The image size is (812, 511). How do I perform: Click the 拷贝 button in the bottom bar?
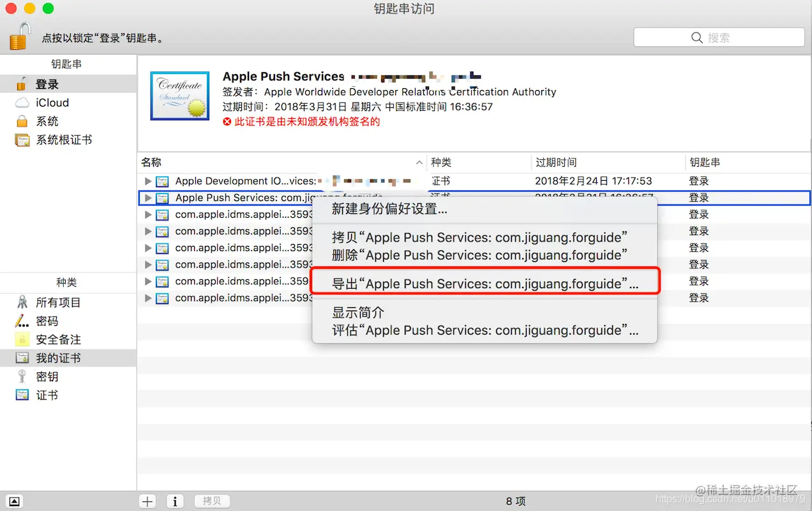tap(212, 501)
